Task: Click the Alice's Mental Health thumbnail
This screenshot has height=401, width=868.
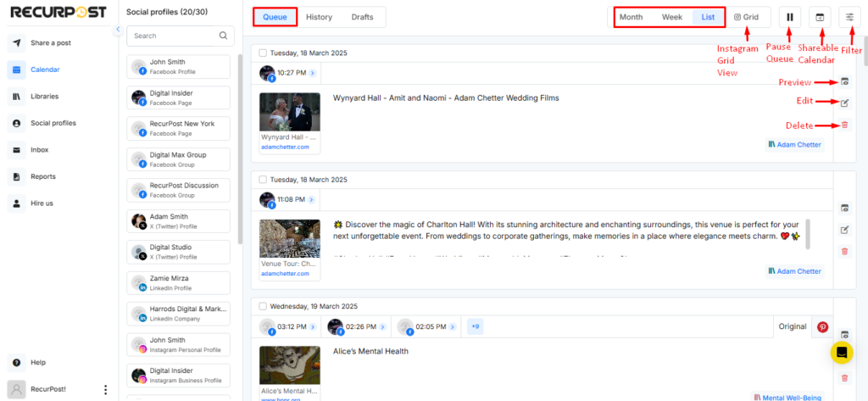Action: (290, 365)
